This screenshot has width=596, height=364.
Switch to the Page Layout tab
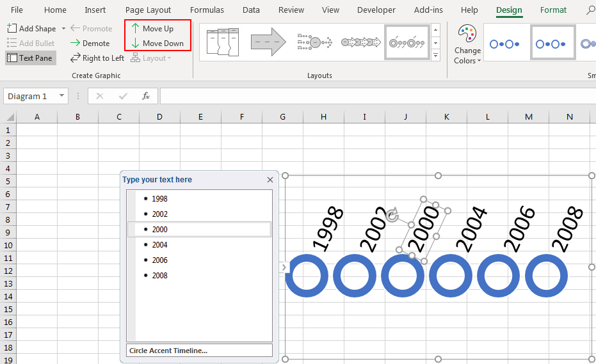(149, 10)
